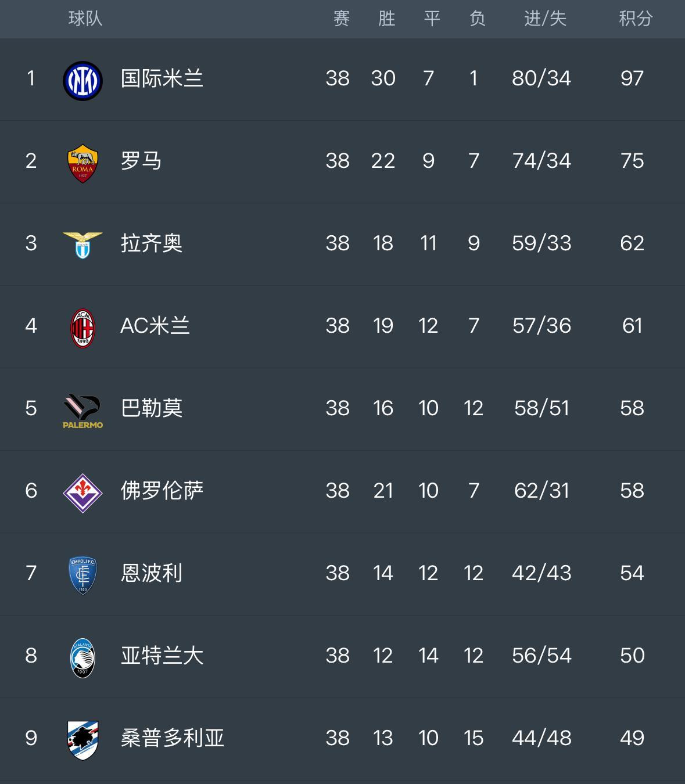Open team 国际米兰 by name
The width and height of the screenshot is (685, 784).
tap(162, 78)
